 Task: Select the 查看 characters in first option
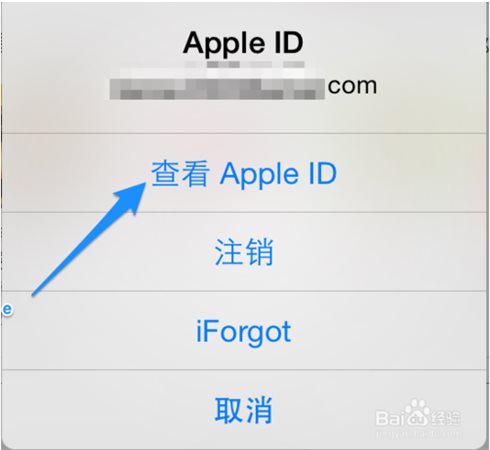coord(180,173)
